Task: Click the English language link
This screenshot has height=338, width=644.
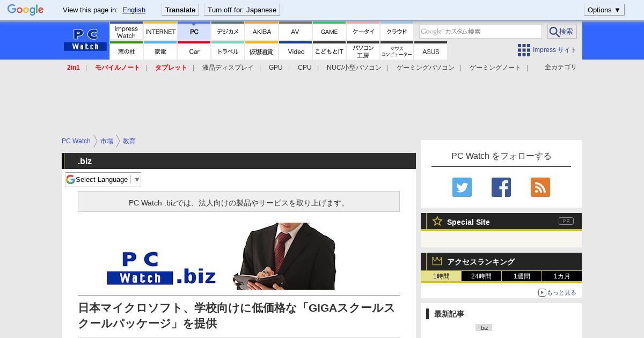Action: pyautogui.click(x=134, y=10)
